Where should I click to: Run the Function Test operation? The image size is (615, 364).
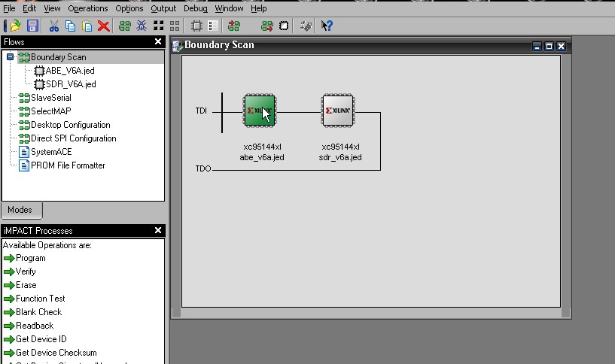click(41, 299)
